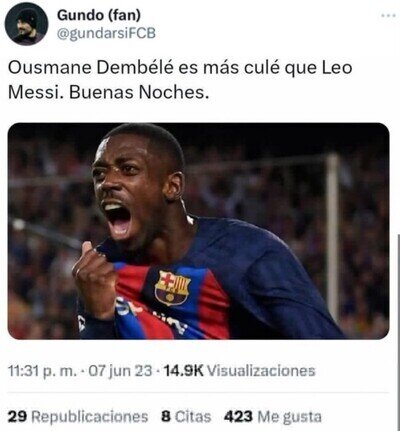The image size is (400, 431).
Task: Open the 11:31 p. m. timestamp
Action: [42, 371]
